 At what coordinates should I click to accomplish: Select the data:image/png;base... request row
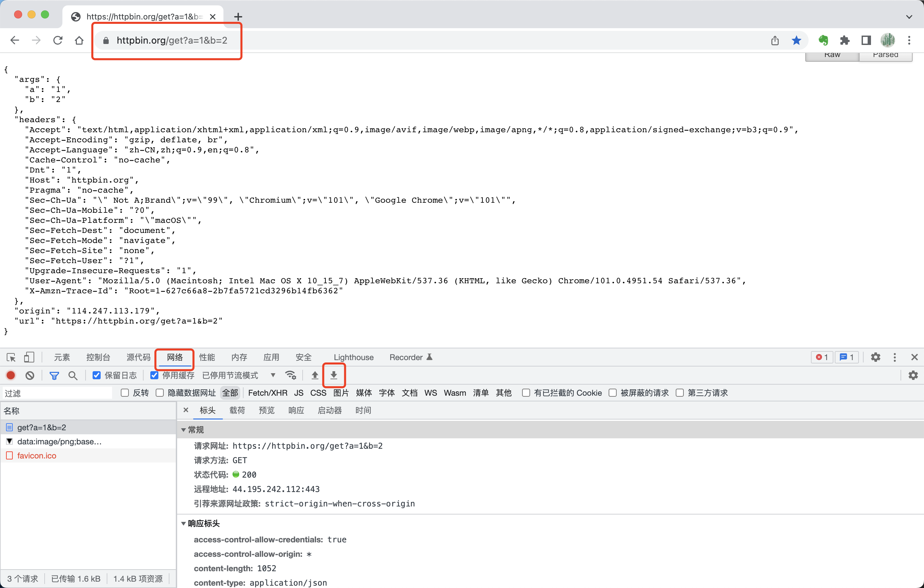point(88,441)
